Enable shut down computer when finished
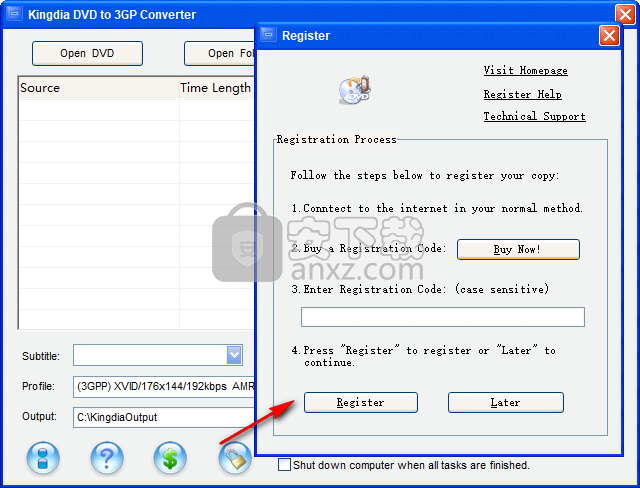640x488 pixels. [284, 465]
